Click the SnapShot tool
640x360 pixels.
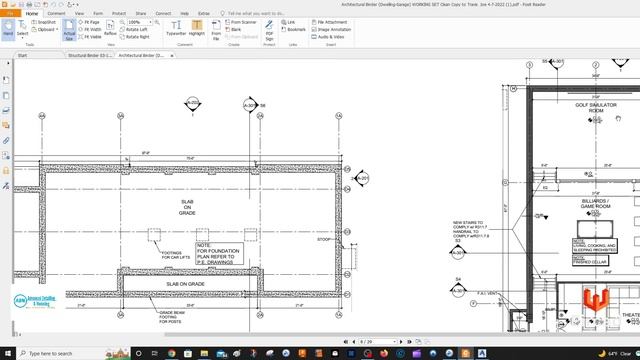click(x=44, y=22)
